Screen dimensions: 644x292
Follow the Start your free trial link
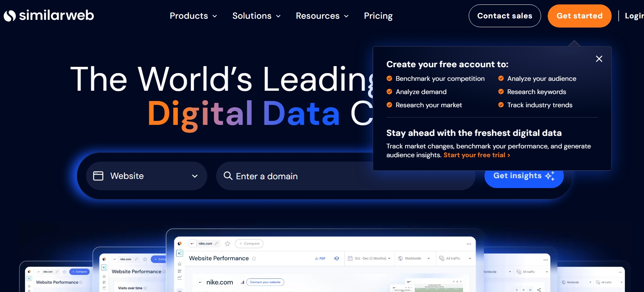477,155
